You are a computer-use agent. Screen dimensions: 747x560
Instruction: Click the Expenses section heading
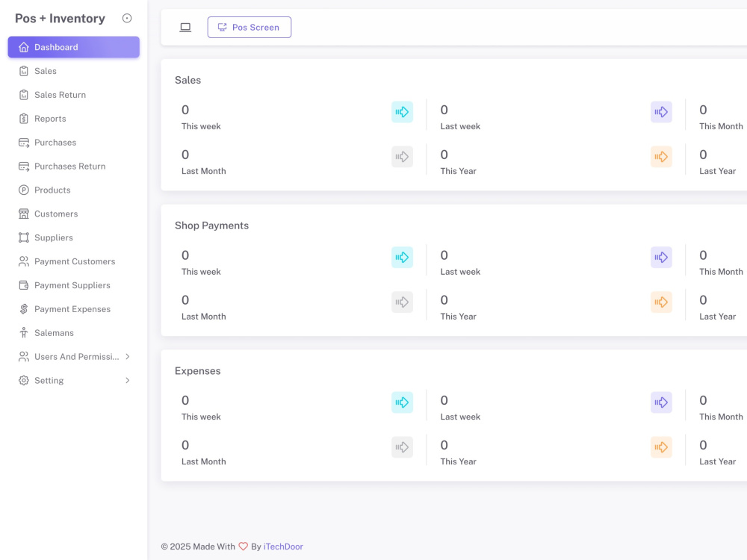pyautogui.click(x=198, y=371)
